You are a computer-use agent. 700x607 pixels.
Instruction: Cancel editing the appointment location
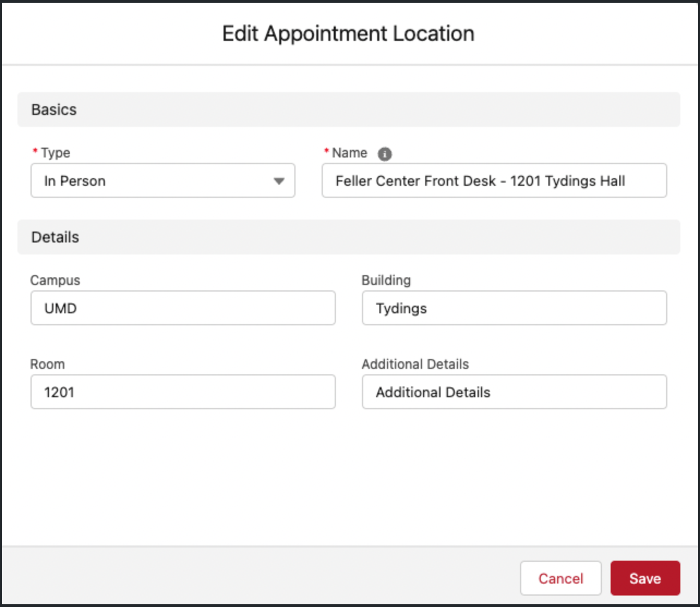560,578
